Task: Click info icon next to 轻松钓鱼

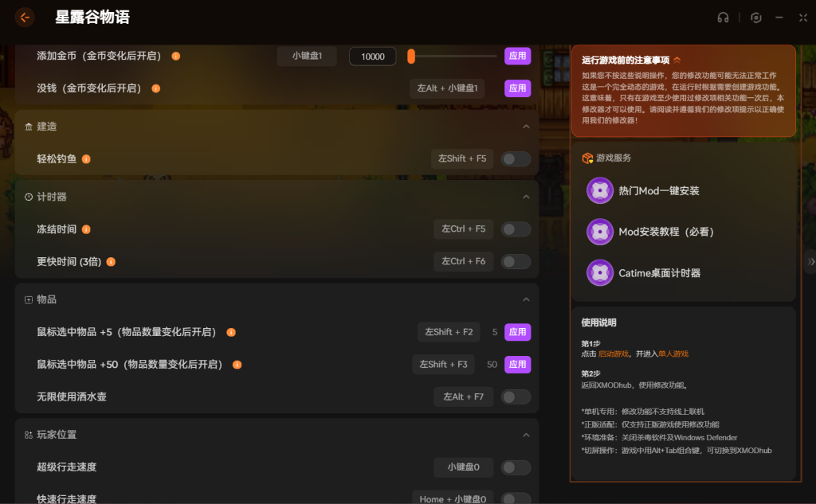Action: coord(86,158)
